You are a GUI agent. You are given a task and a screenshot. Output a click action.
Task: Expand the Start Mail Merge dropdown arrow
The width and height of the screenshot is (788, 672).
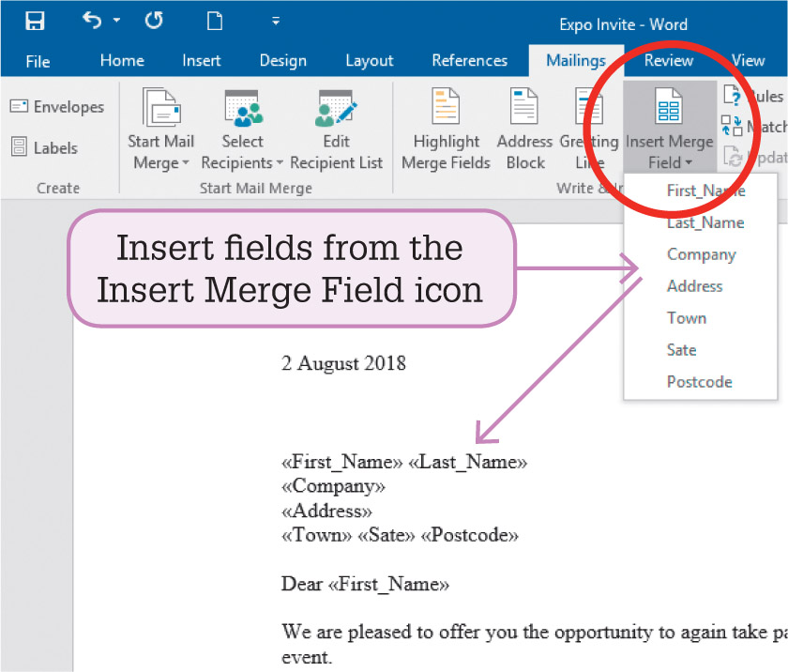coord(186,163)
